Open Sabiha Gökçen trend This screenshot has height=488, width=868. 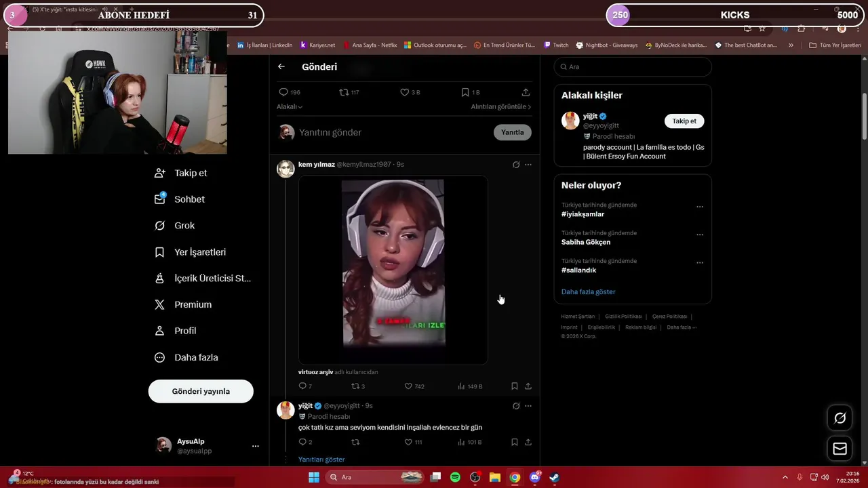tap(586, 242)
